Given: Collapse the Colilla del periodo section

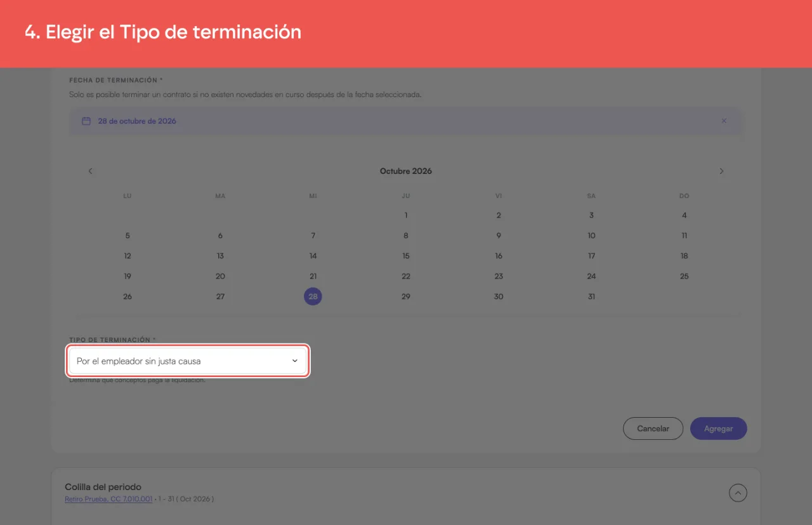Looking at the screenshot, I should [738, 493].
